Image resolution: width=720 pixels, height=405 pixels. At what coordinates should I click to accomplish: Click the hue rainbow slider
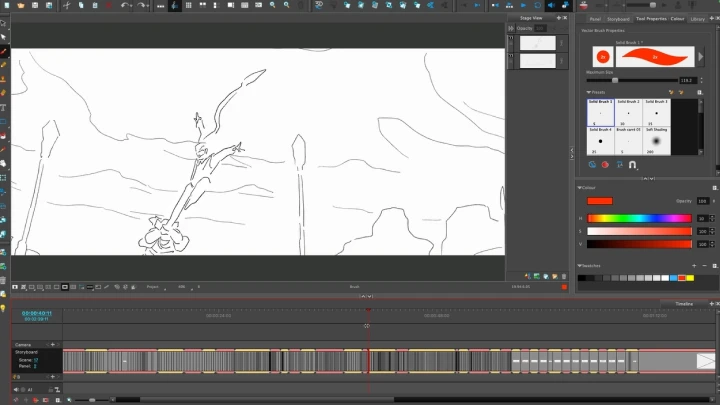638,218
